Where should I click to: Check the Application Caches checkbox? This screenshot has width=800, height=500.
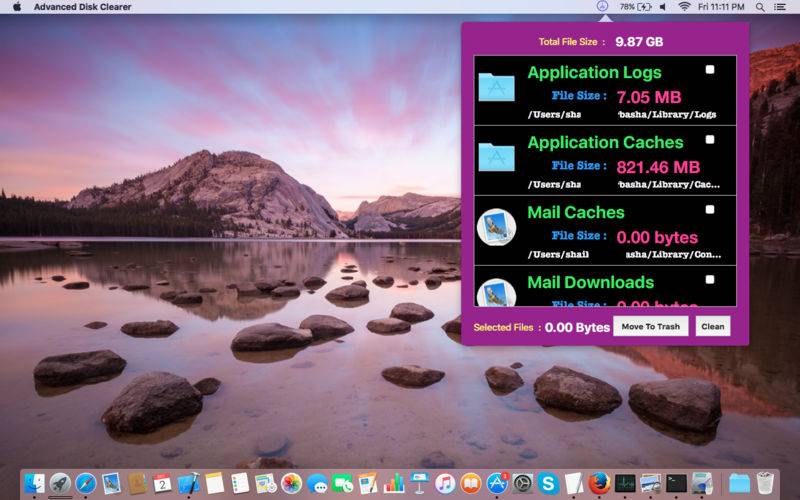click(x=710, y=140)
